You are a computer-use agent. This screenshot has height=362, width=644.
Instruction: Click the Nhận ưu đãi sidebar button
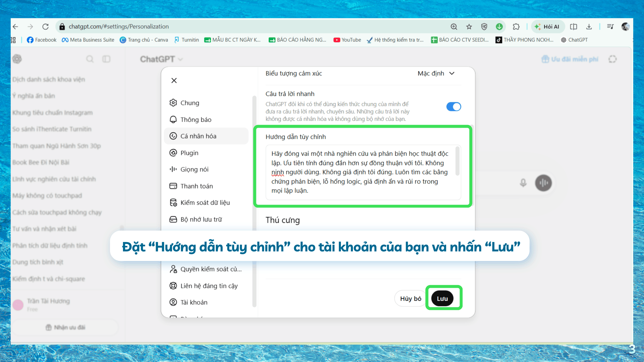point(65,327)
